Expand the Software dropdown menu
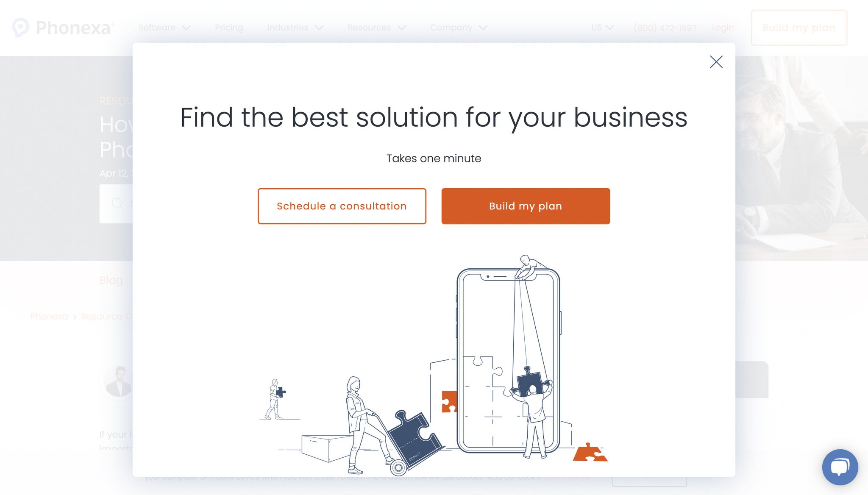 point(164,28)
